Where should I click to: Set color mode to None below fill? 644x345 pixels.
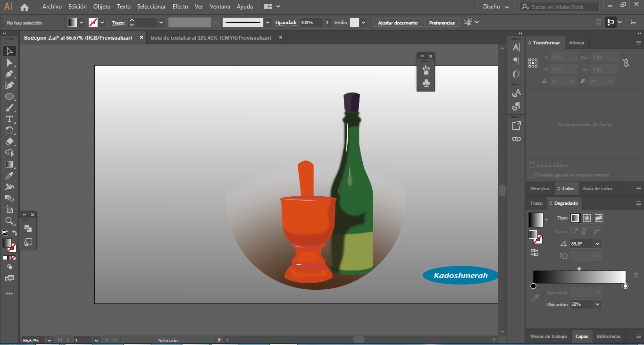coord(13,258)
